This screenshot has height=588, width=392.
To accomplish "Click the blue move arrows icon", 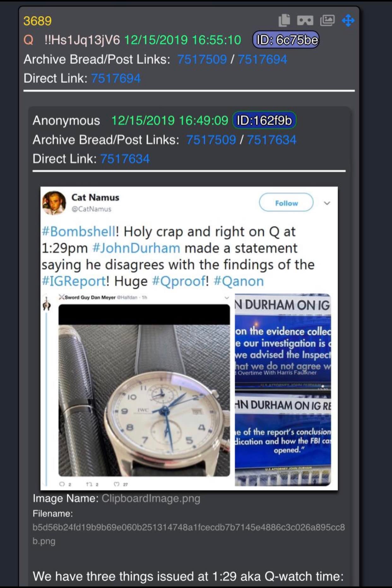I will 348,21.
